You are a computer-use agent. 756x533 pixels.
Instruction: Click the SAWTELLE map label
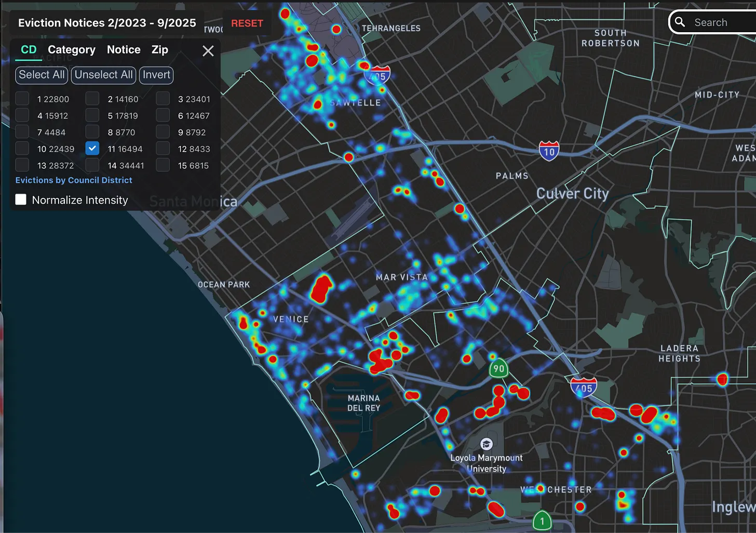point(356,103)
